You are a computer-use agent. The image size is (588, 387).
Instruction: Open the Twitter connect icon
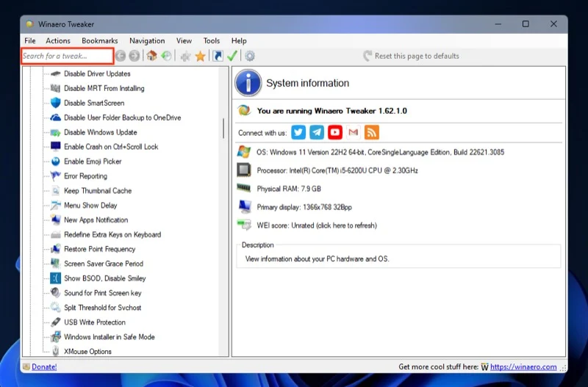pos(298,132)
